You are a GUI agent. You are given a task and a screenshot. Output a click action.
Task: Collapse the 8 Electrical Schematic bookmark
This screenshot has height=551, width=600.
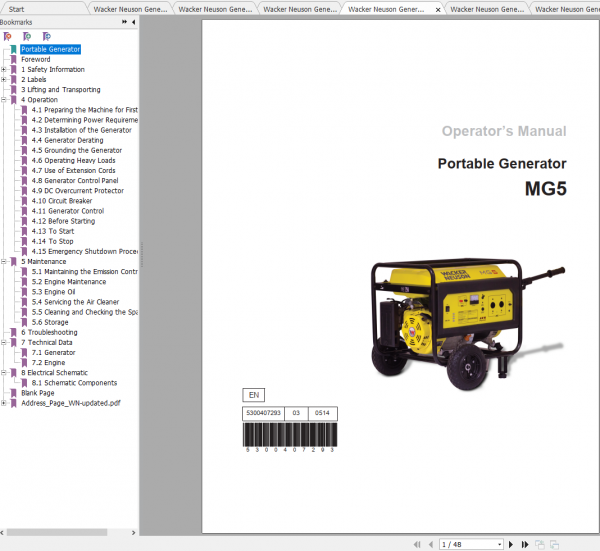coord(3,373)
